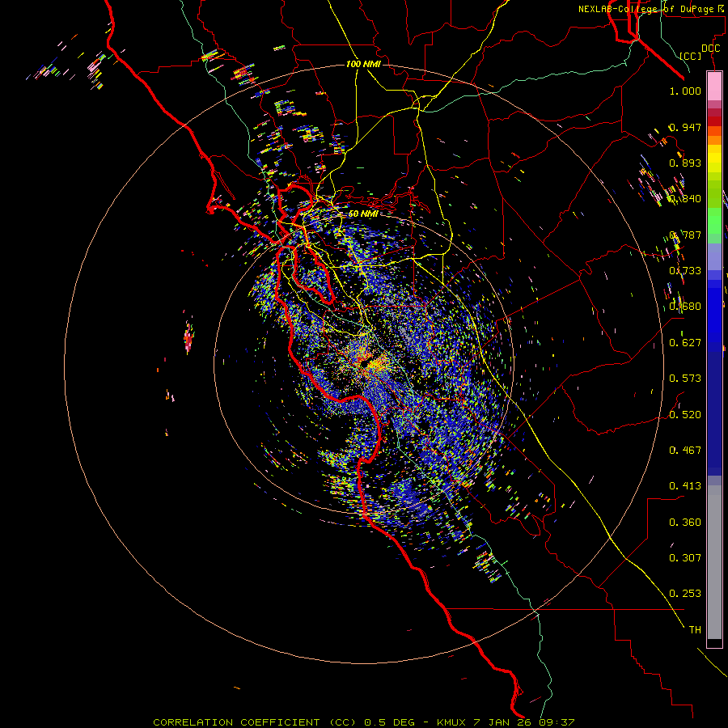Viewport: 728px width, 728px height.
Task: Click the 0.413 scale value
Action: 685,486
